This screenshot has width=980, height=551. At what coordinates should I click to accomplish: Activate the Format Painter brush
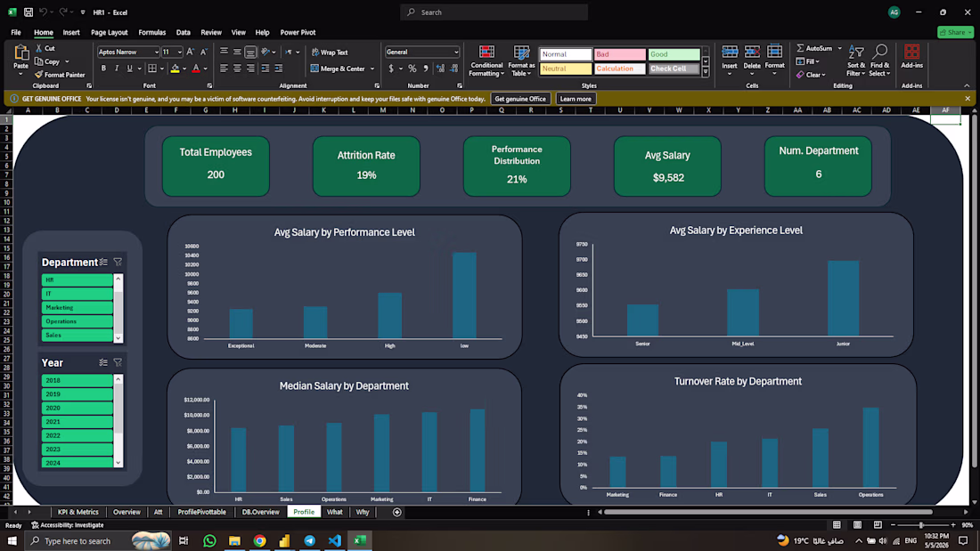[38, 75]
